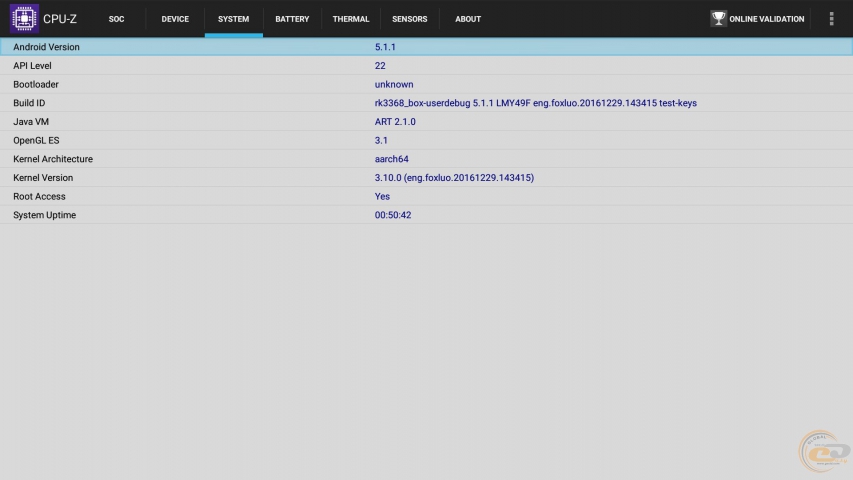Click the API Level row
Screen dimensions: 853x480
[x=426, y=65]
